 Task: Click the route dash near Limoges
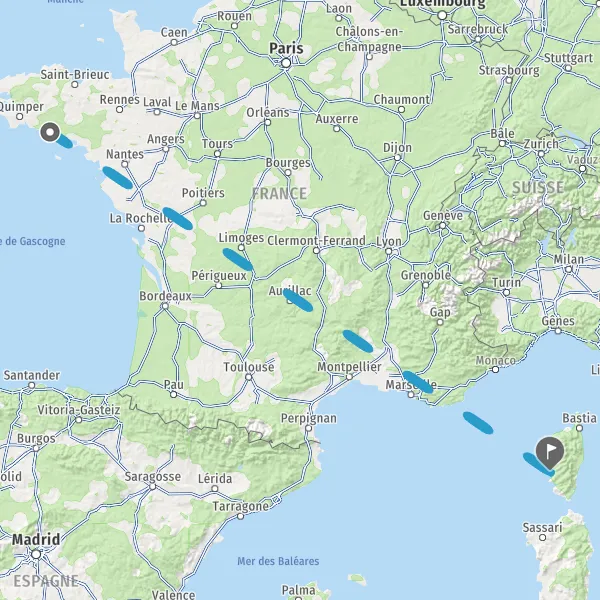pos(238,259)
